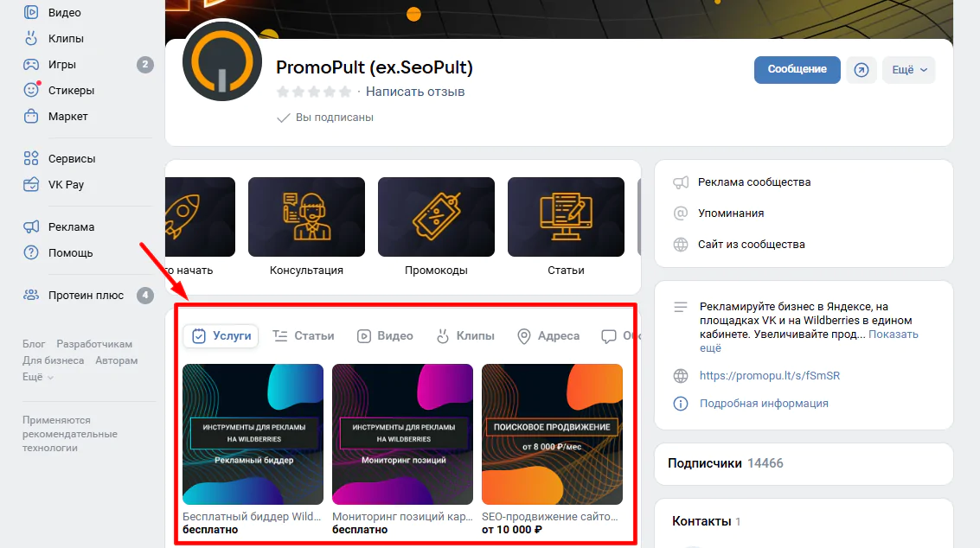This screenshot has height=548, width=980.
Task: Open Реклама сообщества
Action: point(753,182)
